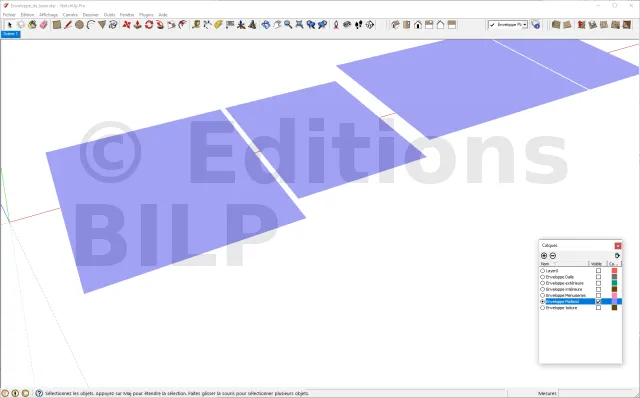Open the Affichage menu
The width and height of the screenshot is (640, 398).
point(48,15)
